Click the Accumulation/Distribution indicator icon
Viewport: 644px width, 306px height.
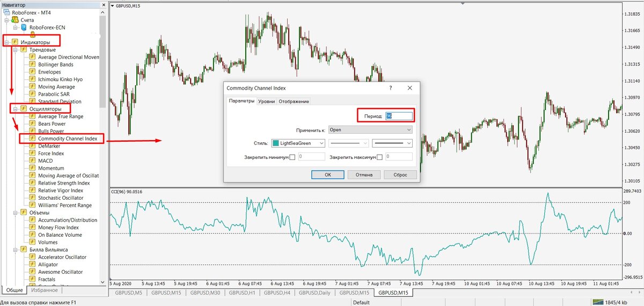coord(32,220)
